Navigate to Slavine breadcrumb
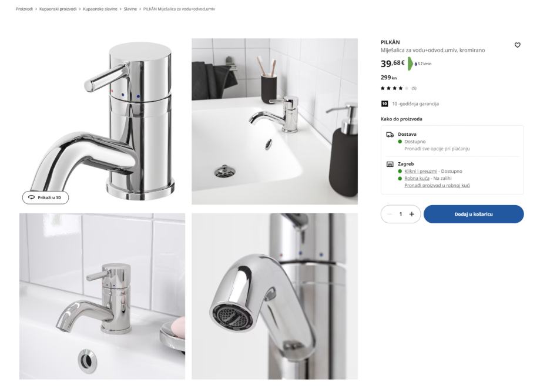This screenshot has width=540, height=392. click(x=130, y=9)
